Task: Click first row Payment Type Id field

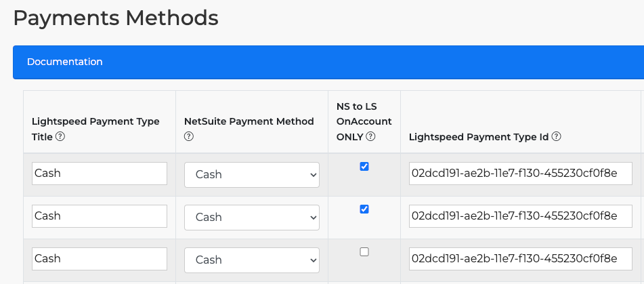Action: click(x=520, y=174)
